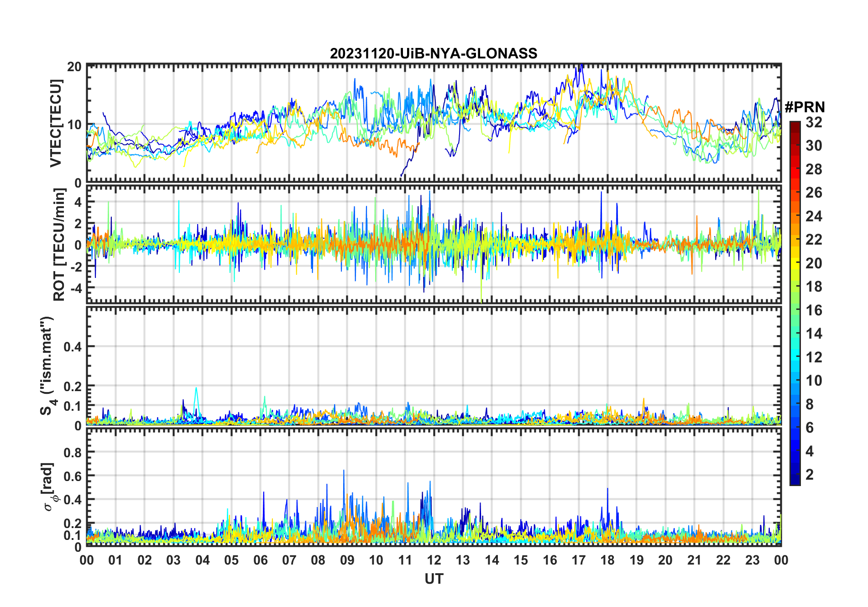Select colorbar tick label 14
The width and height of the screenshot is (868, 607).
[814, 334]
